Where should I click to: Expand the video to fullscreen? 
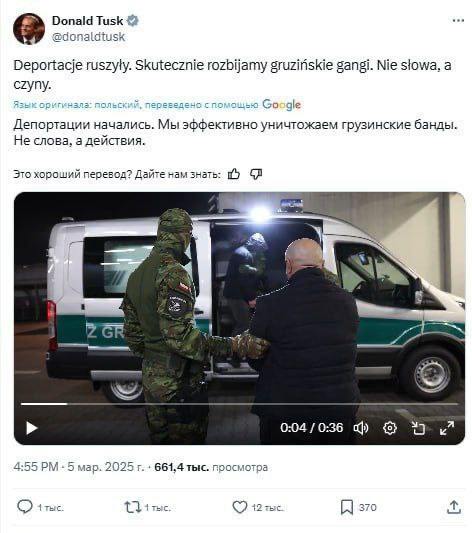tap(447, 428)
